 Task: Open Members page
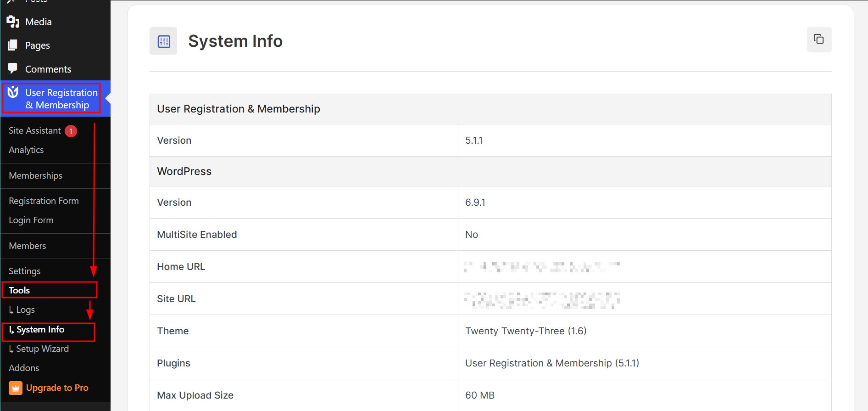click(x=28, y=246)
